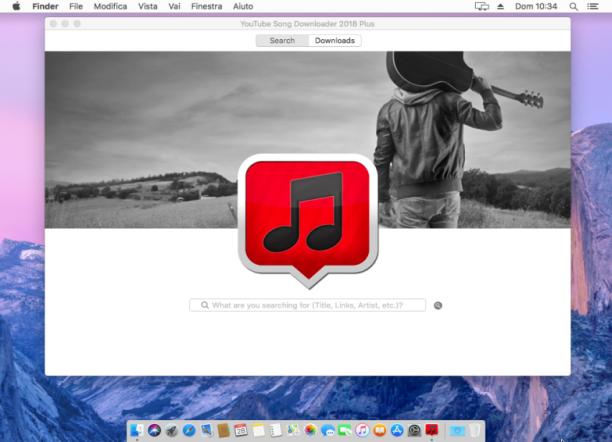Open the Modifica menu
This screenshot has height=442, width=612.
click(x=110, y=6)
